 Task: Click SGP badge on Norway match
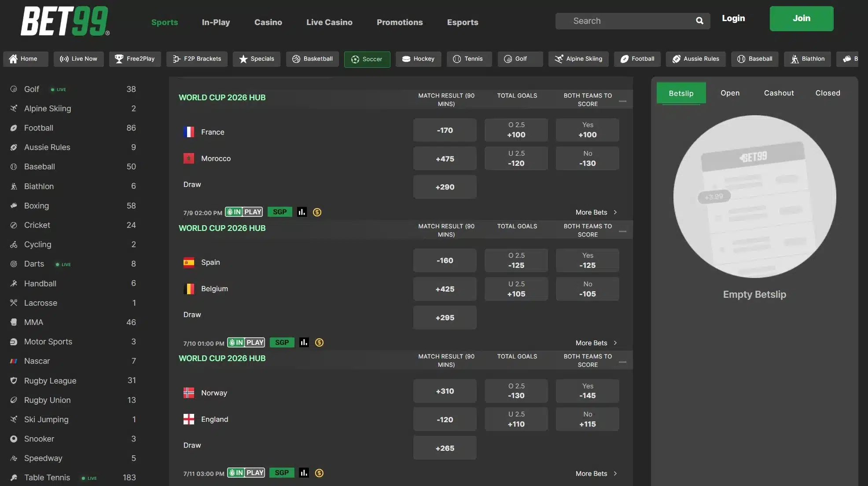tap(282, 473)
